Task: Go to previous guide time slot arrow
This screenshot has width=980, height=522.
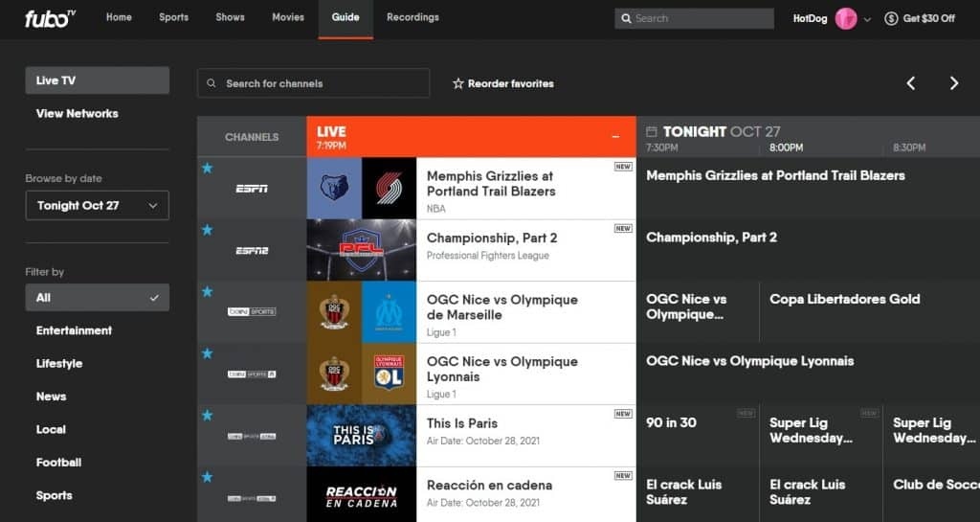Action: click(911, 83)
